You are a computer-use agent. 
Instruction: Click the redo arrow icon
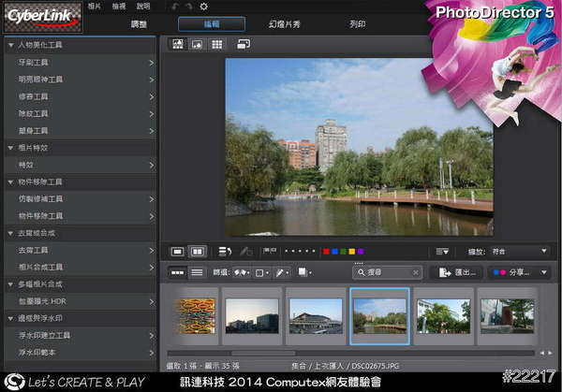[x=188, y=7]
